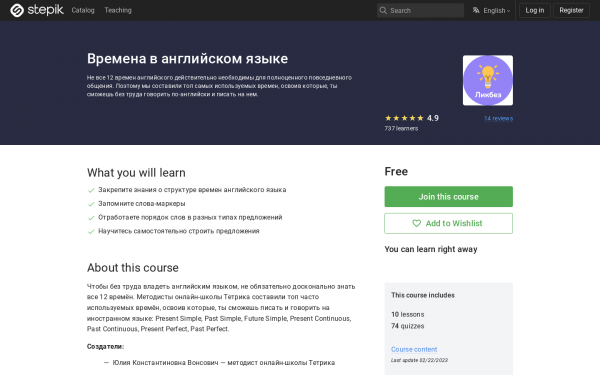600x375 pixels.
Task: Click the 737 learners text
Action: pos(401,129)
